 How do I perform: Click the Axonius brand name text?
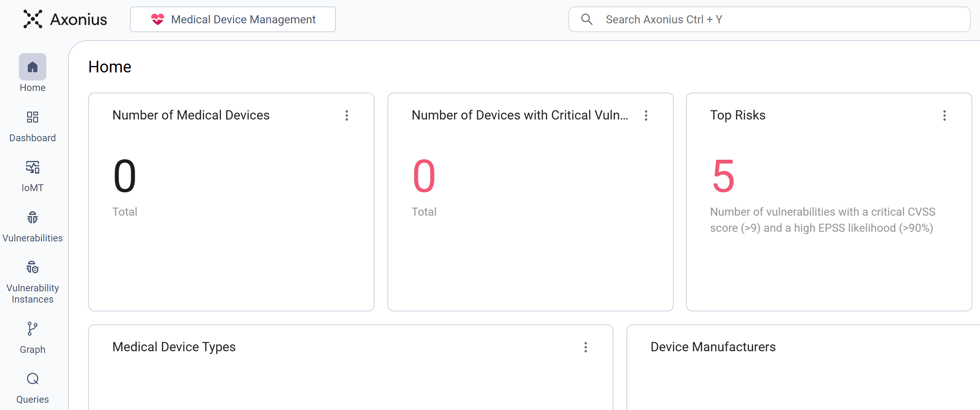78,19
